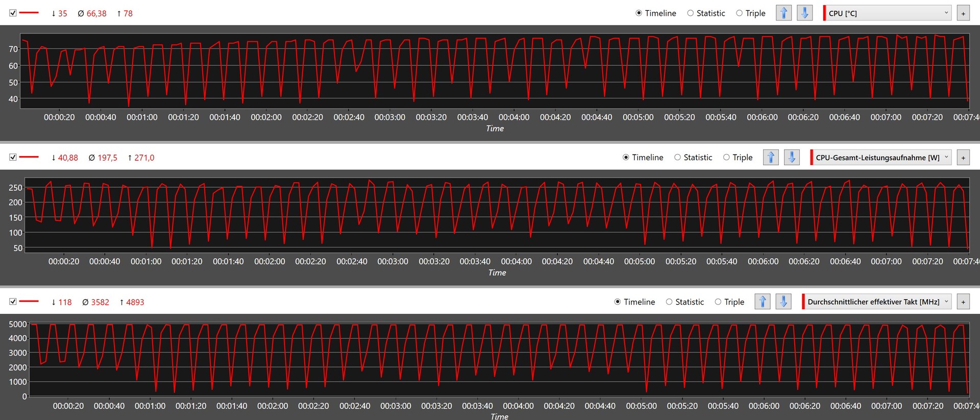Click 00:06:00 marker on clock graph

(764, 406)
